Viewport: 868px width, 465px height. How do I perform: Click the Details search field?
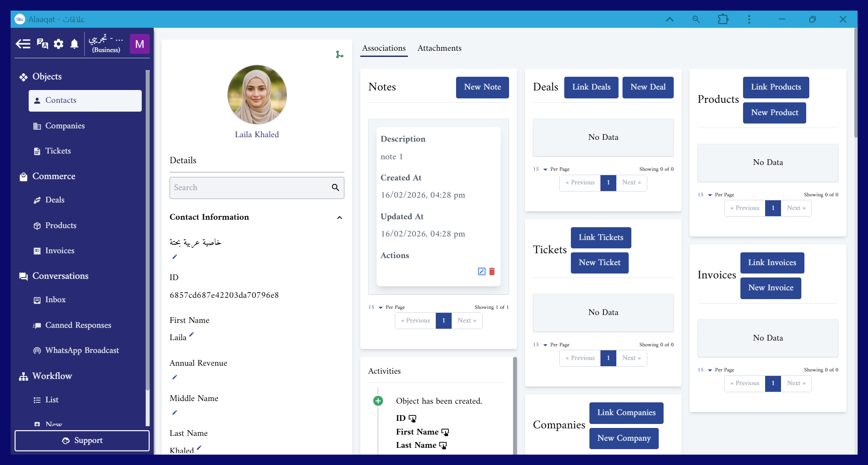click(x=249, y=188)
